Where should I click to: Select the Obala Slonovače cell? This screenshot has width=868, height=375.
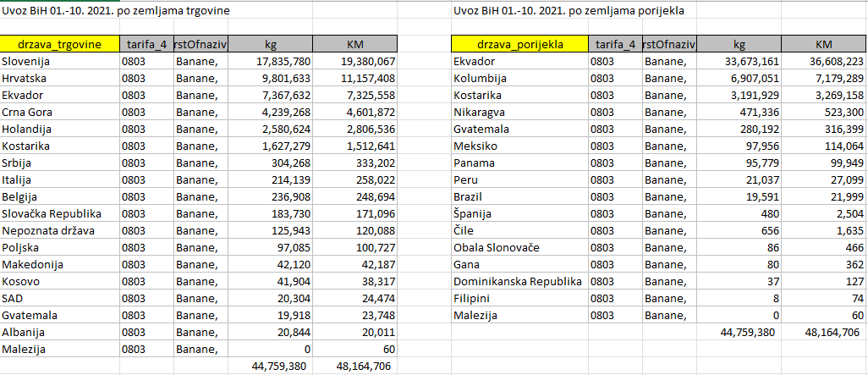click(519, 247)
